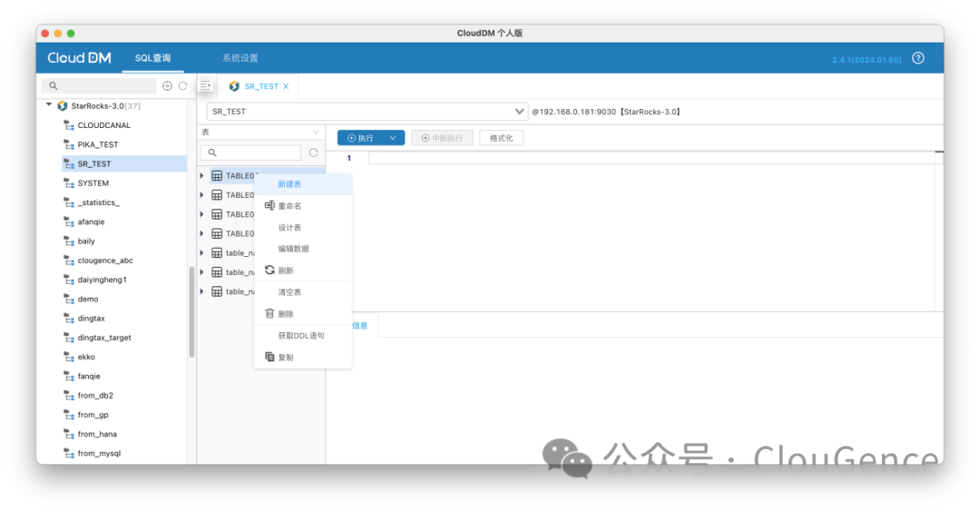This screenshot has height=512, width=980.
Task: Click the rename icon in context menu
Action: [269, 206]
